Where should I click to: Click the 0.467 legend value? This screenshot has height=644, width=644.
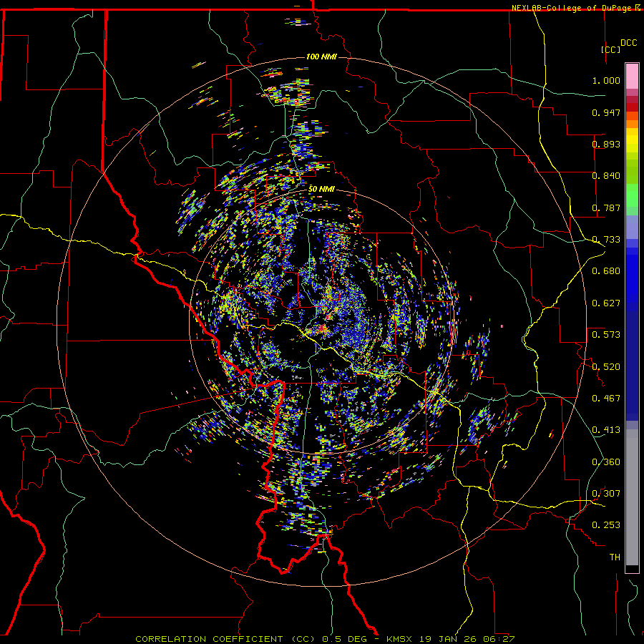pyautogui.click(x=606, y=399)
